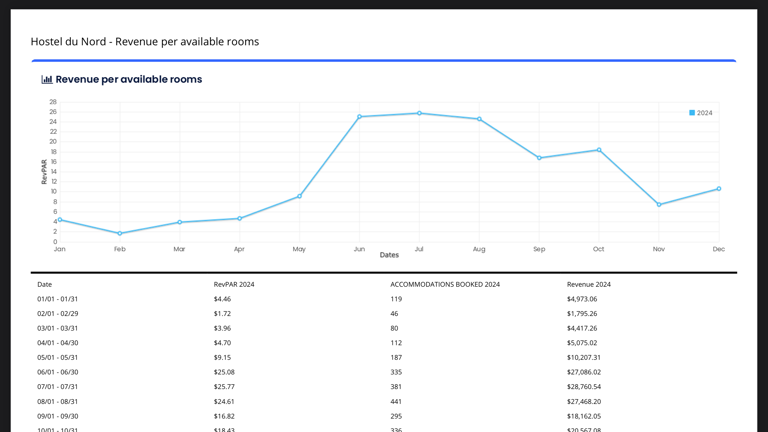Select the Jan data point on chart
This screenshot has height=432, width=768.
click(x=60, y=220)
